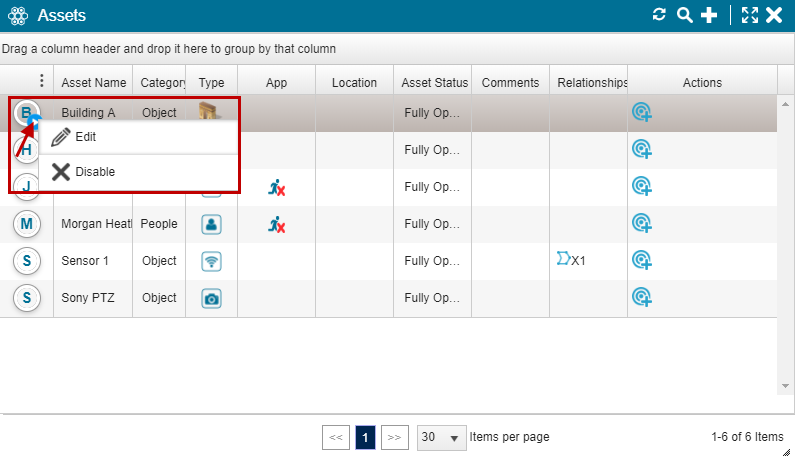
Task: Click the camera type icon for Sony PTZ
Action: click(211, 298)
